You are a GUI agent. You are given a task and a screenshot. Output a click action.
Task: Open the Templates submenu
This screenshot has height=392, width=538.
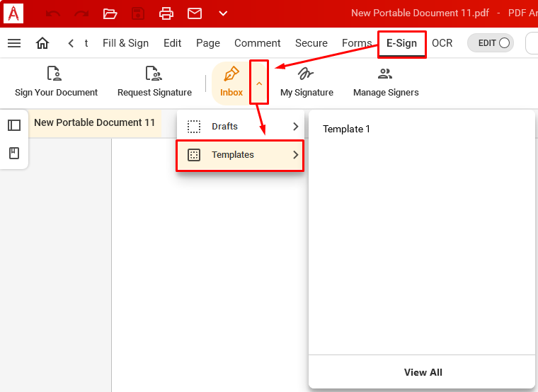(x=240, y=155)
